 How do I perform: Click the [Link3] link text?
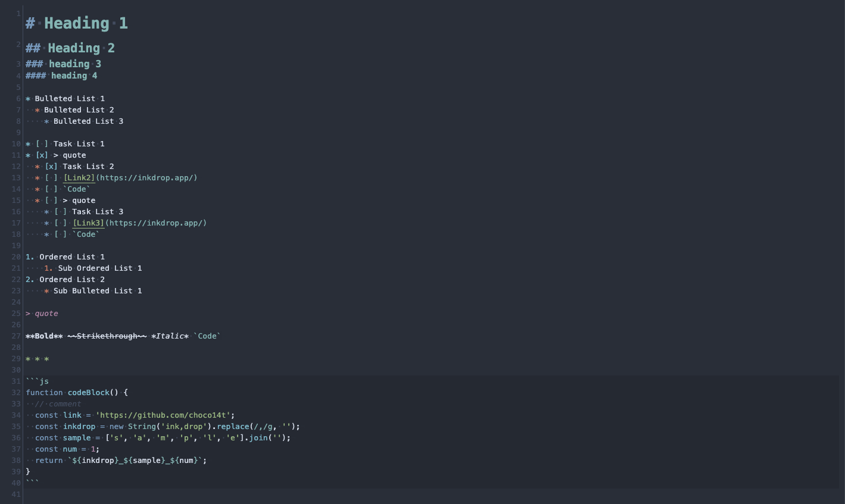pyautogui.click(x=89, y=223)
